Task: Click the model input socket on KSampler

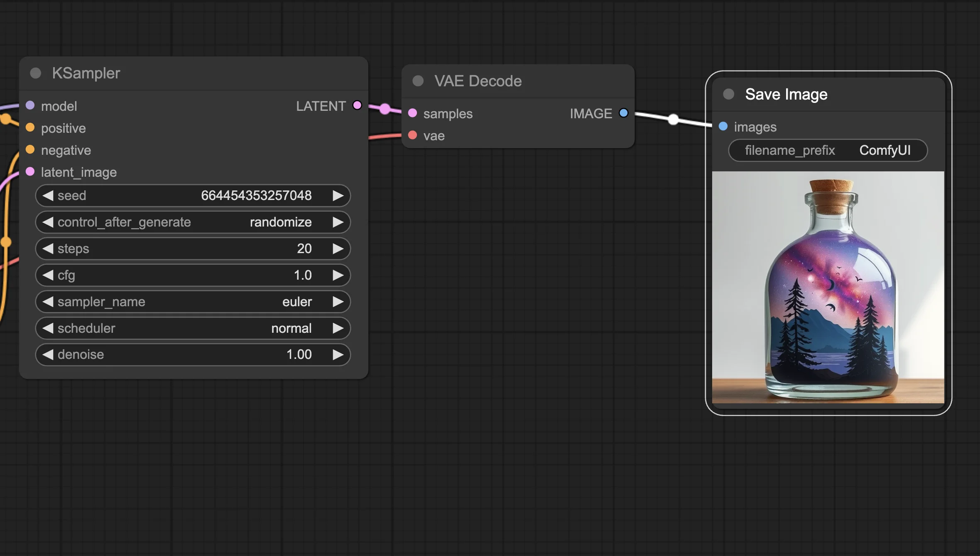Action: (x=30, y=105)
